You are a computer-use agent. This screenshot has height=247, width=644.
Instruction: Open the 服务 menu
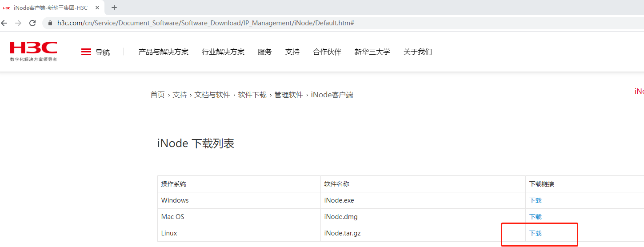tap(265, 52)
